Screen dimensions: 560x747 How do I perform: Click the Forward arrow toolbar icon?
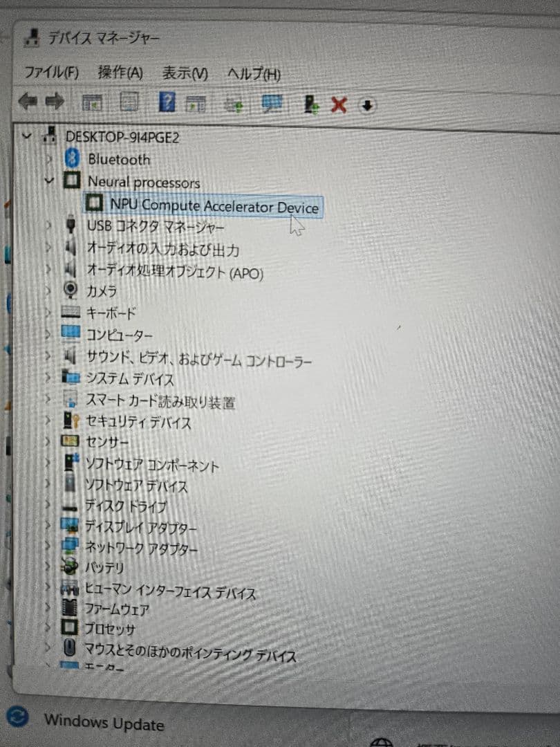(x=55, y=103)
